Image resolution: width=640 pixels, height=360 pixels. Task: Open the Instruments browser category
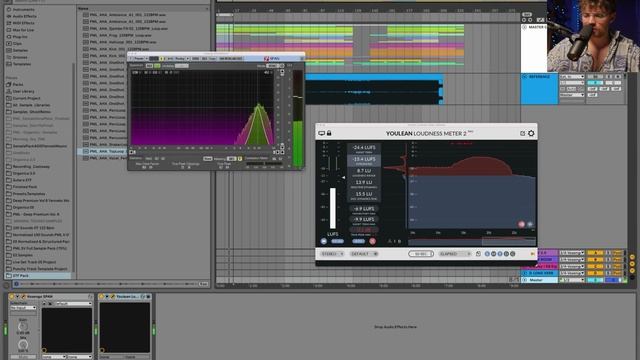pos(23,9)
